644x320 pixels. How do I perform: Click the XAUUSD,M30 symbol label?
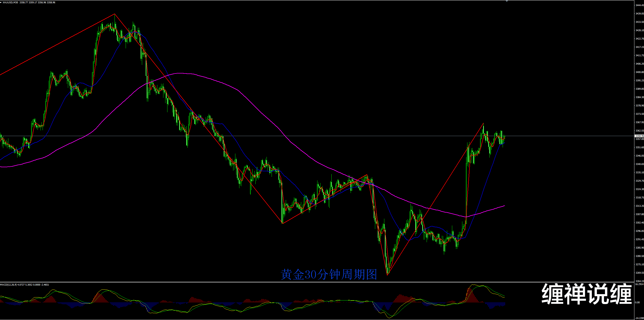coord(10,2)
